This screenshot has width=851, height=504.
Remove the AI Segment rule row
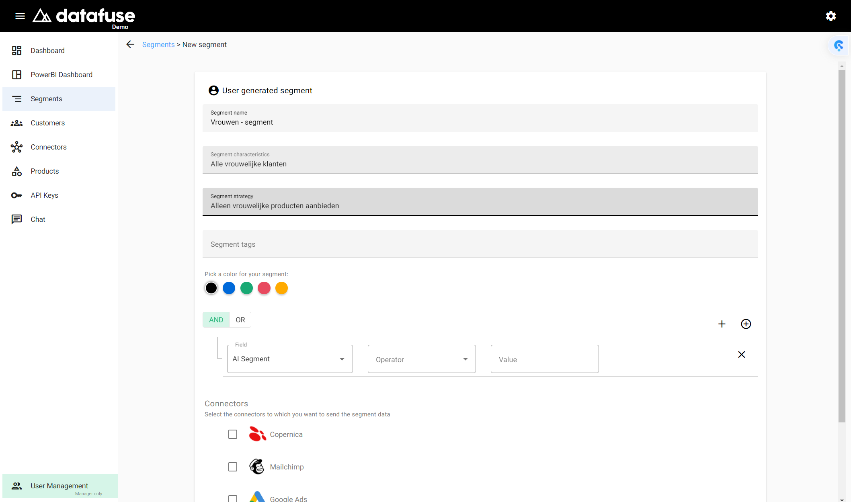(742, 354)
